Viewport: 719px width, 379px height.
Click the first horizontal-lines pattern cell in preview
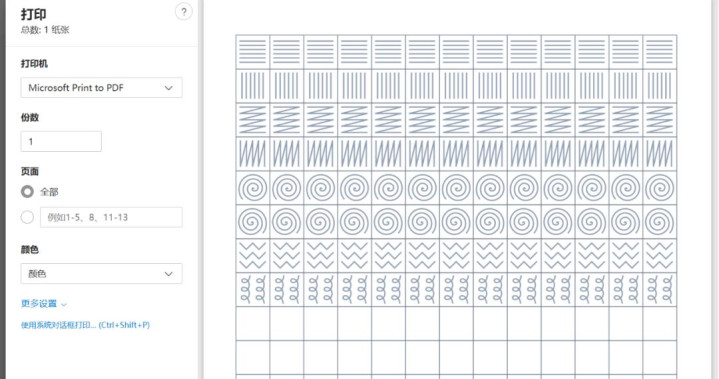pos(253,52)
